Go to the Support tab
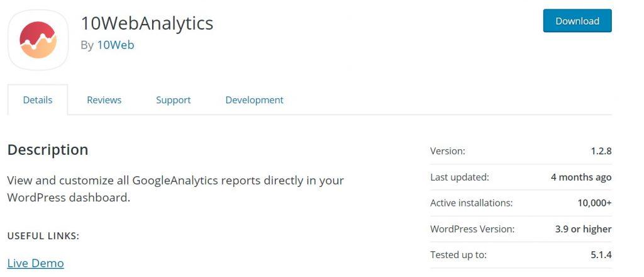The height and width of the screenshot is (277, 644). pos(173,100)
